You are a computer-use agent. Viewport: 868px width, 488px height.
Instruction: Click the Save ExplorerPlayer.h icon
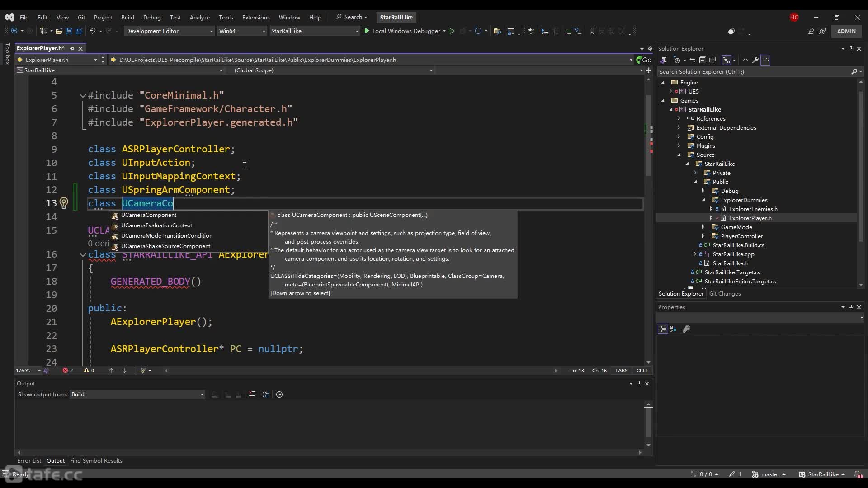[x=69, y=31]
